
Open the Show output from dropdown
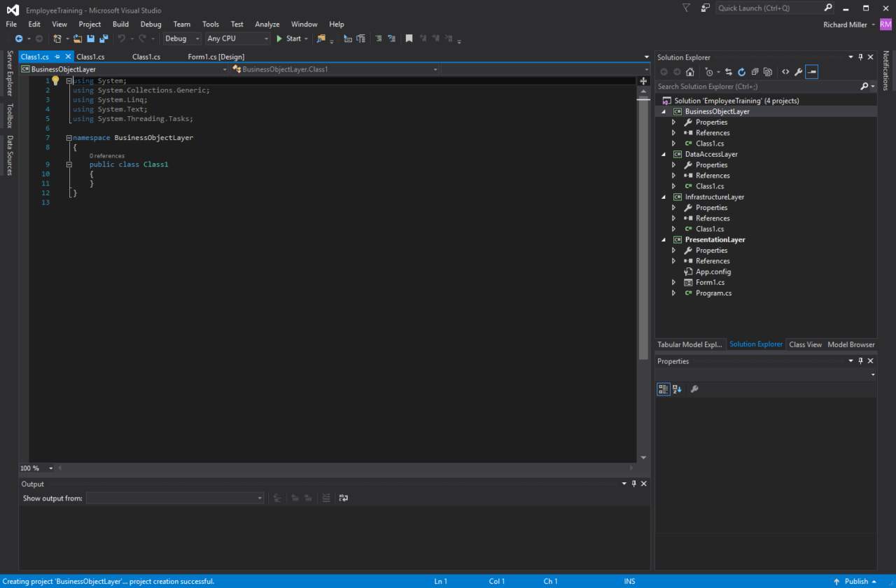click(175, 498)
